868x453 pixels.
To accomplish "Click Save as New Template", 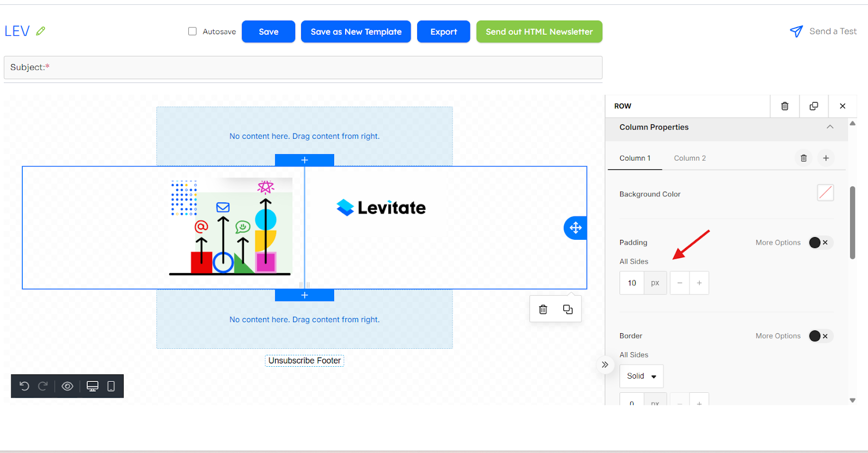I will click(x=356, y=31).
